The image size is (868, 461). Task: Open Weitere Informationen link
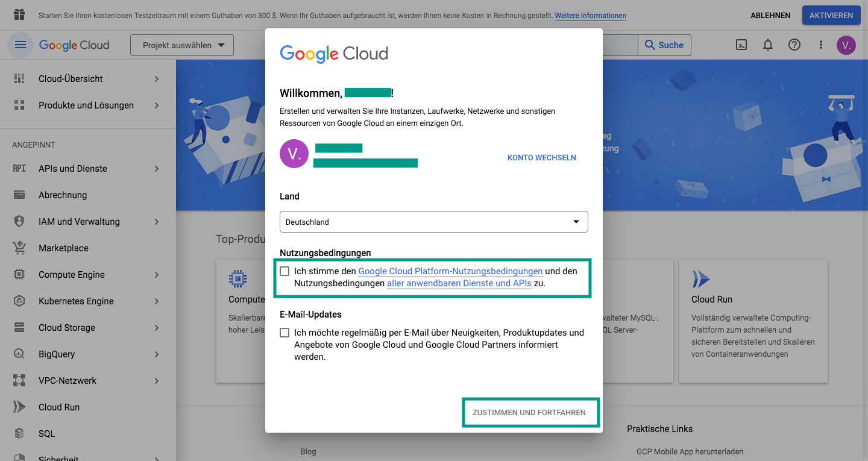tap(591, 16)
